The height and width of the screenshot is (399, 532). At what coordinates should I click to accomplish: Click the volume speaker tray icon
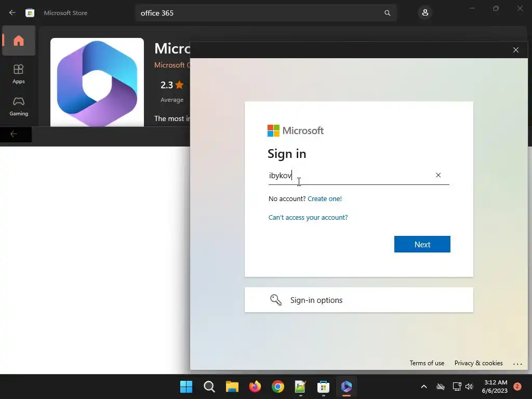coord(469,387)
